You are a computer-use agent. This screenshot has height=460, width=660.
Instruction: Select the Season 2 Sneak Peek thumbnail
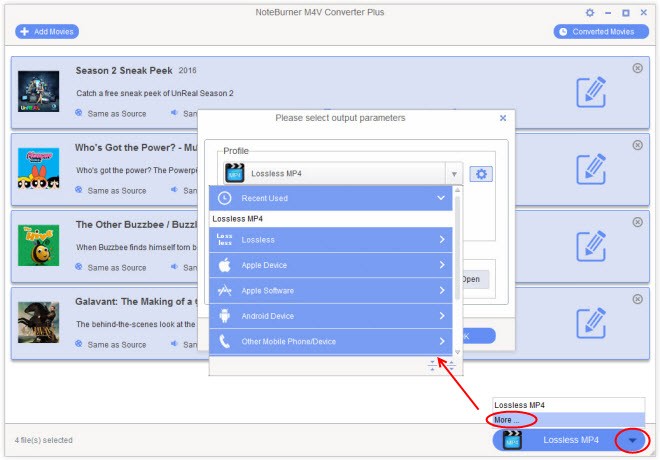[38, 91]
